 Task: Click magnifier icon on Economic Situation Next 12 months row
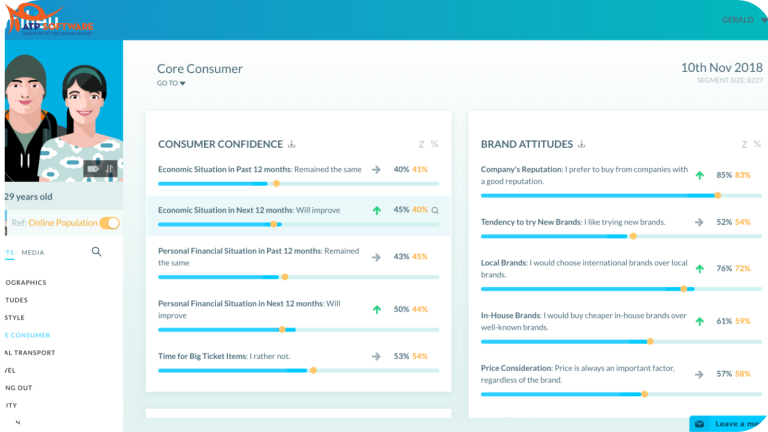click(x=435, y=211)
